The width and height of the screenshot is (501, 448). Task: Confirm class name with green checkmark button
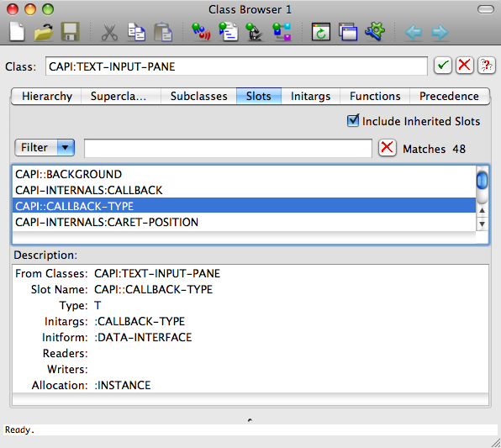(x=442, y=66)
